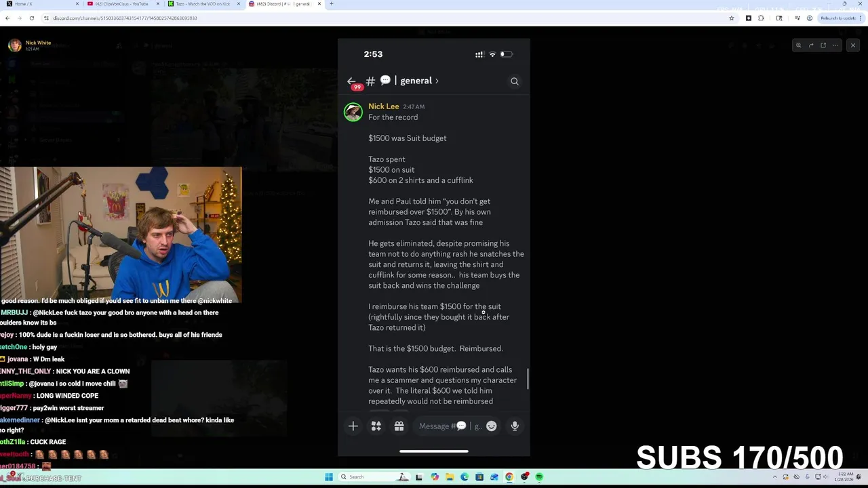868x488 pixels.
Task: Open a new browser tab
Action: [332, 4]
